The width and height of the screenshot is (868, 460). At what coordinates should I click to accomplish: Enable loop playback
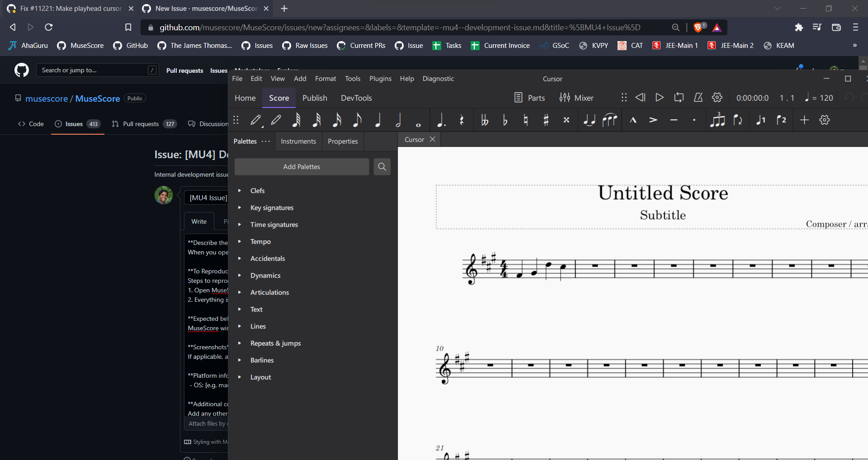[679, 98]
